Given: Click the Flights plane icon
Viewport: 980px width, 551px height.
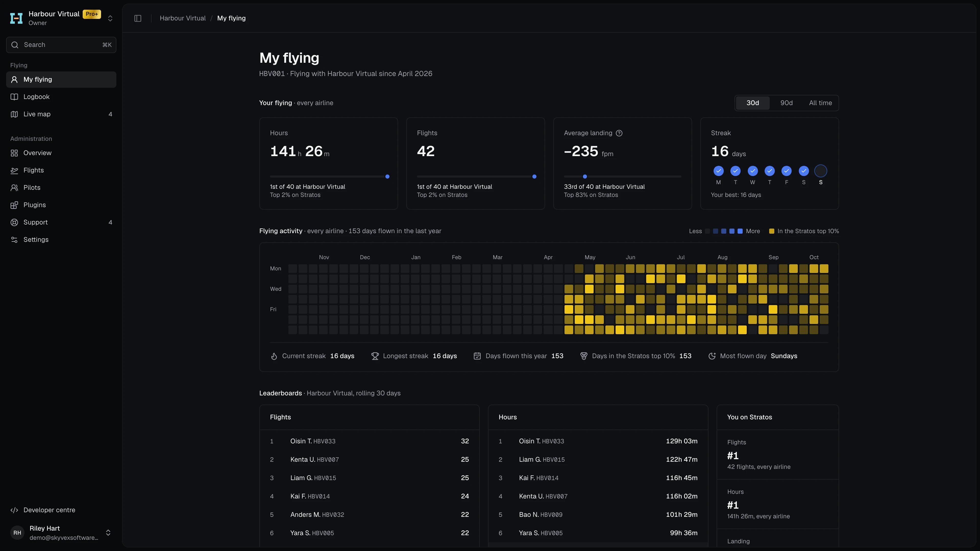Looking at the screenshot, I should pos(15,170).
